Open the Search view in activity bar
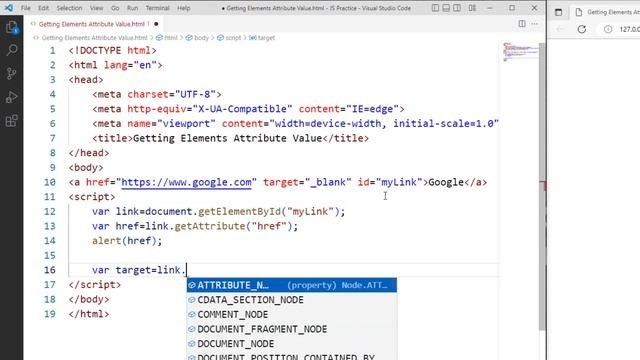The image size is (640, 360). click(11, 50)
